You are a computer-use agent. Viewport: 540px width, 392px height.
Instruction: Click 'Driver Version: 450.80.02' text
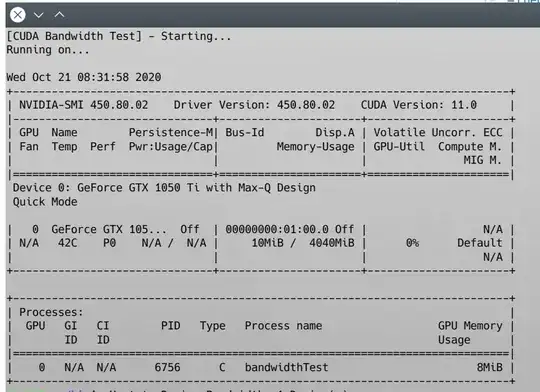click(254, 105)
